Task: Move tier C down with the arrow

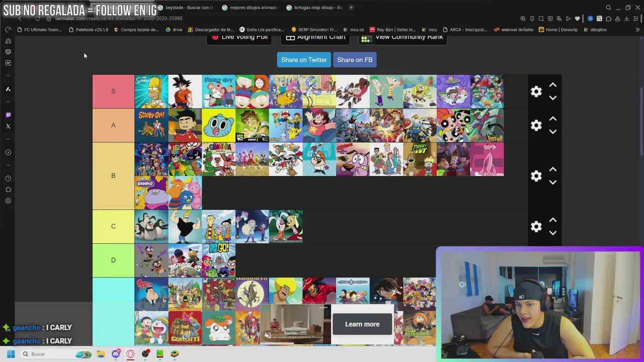Action: pos(553,233)
